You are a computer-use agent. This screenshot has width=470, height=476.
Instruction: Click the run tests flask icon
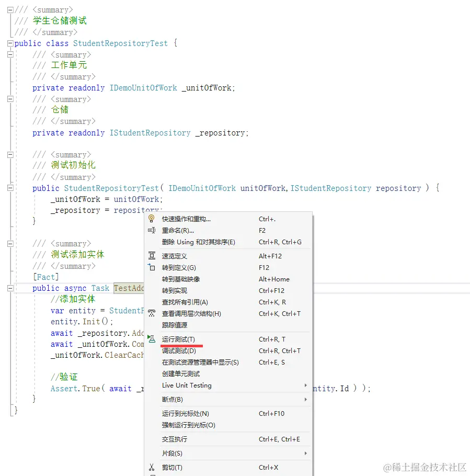152,339
